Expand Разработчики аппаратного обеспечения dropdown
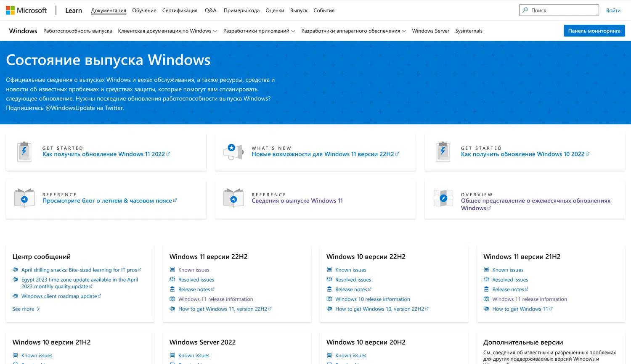The height and width of the screenshot is (364, 631). [x=353, y=31]
